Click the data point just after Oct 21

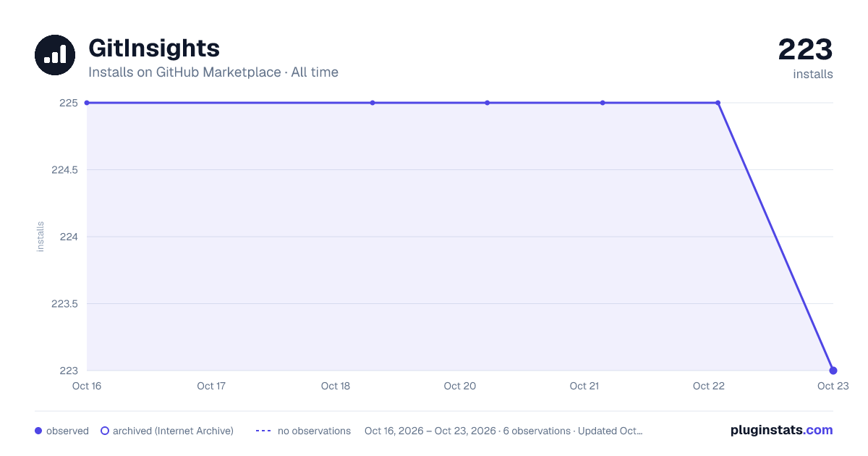pyautogui.click(x=603, y=103)
